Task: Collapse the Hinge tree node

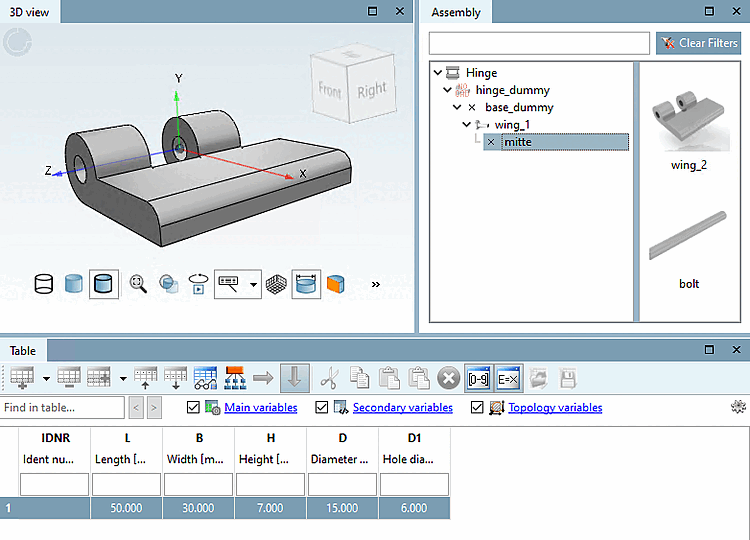Action: 438,73
